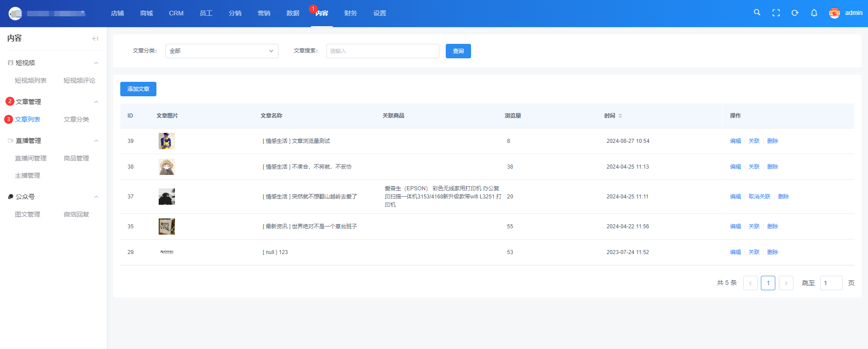Edit article ID 35
868x349 pixels.
pyautogui.click(x=736, y=226)
